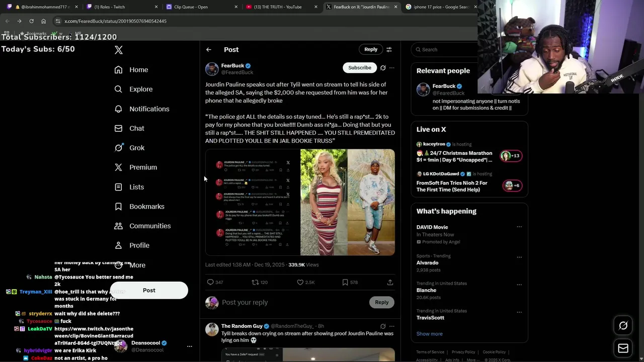Click The Random Guy avatar
The width and height of the screenshot is (644, 362).
[x=212, y=329]
